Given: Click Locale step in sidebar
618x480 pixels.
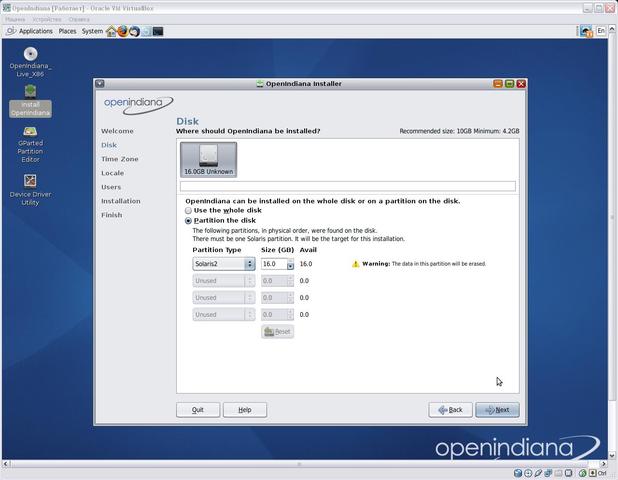Looking at the screenshot, I should click(112, 173).
